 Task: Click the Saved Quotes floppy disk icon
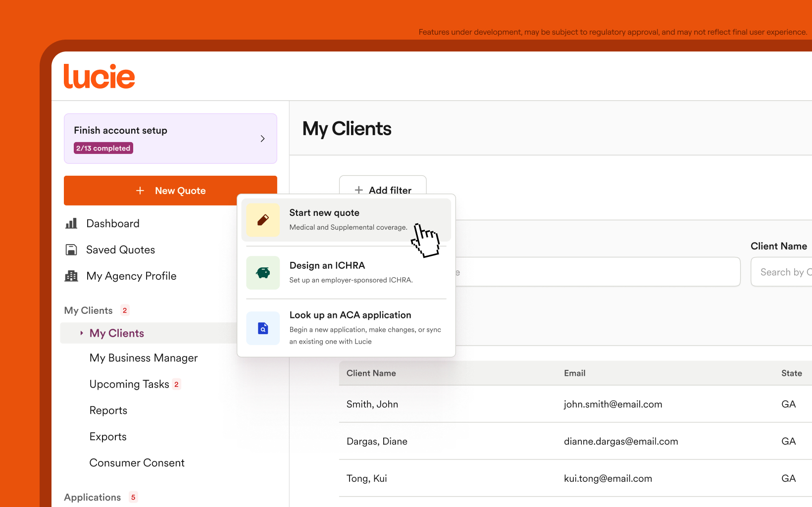(71, 250)
